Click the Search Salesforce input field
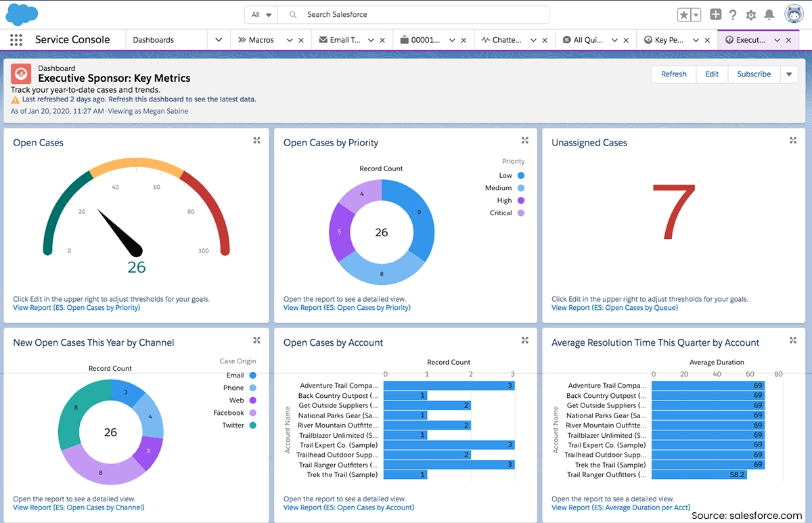Image resolution: width=812 pixels, height=523 pixels. [413, 14]
